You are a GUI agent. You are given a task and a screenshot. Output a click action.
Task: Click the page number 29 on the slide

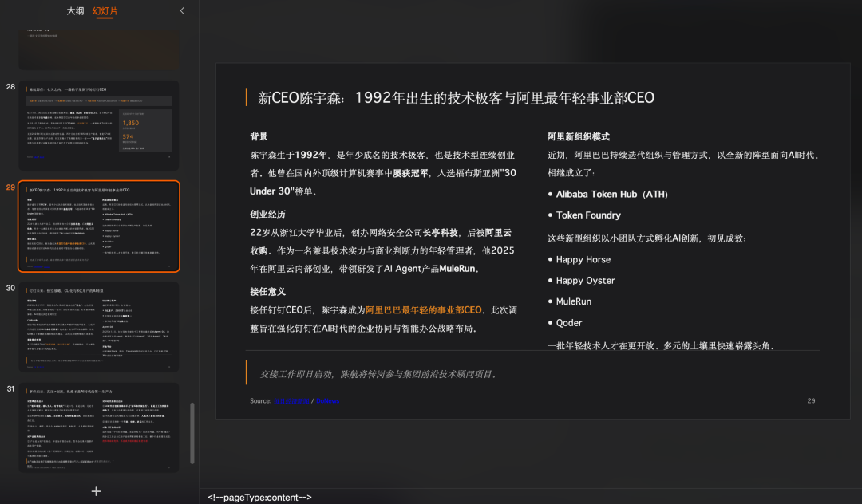click(x=811, y=401)
